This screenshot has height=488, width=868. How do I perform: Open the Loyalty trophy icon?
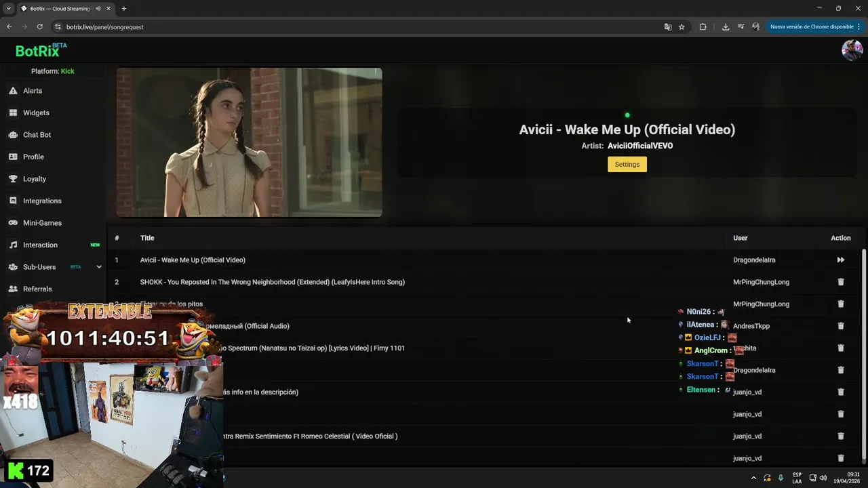(13, 179)
